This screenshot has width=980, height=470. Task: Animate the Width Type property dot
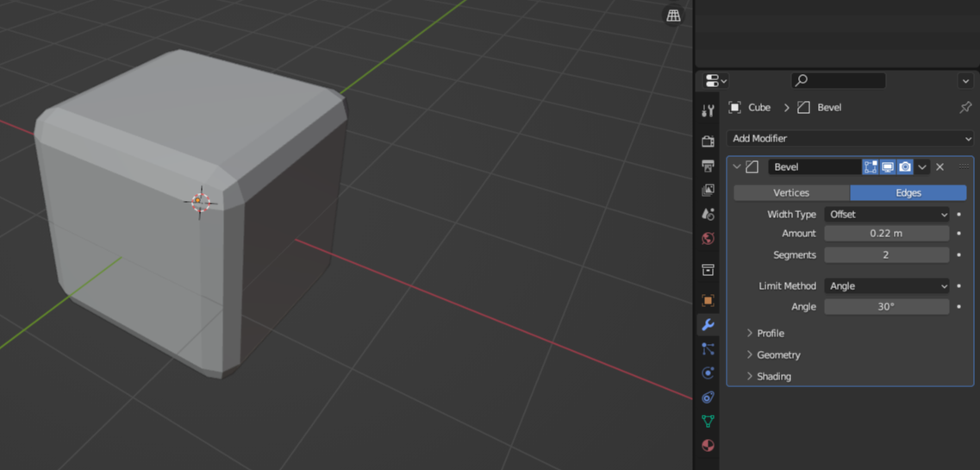pyautogui.click(x=959, y=215)
